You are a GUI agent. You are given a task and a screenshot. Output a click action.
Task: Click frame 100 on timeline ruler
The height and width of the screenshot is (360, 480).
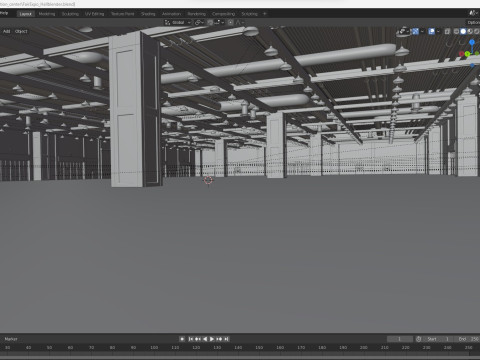[x=154, y=347]
